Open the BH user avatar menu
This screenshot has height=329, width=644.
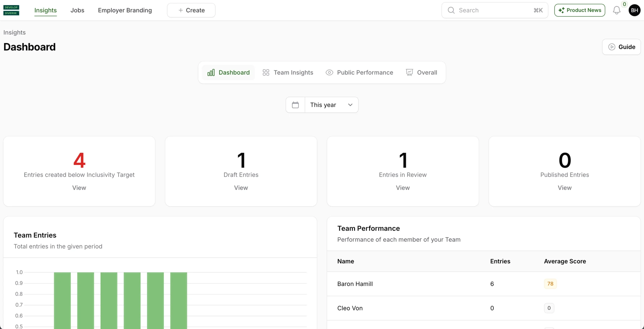(634, 10)
